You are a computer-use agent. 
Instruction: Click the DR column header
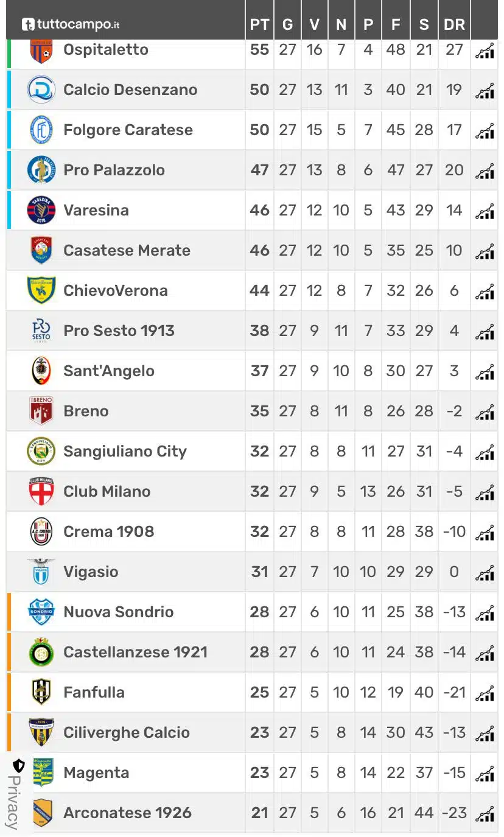coord(454,24)
